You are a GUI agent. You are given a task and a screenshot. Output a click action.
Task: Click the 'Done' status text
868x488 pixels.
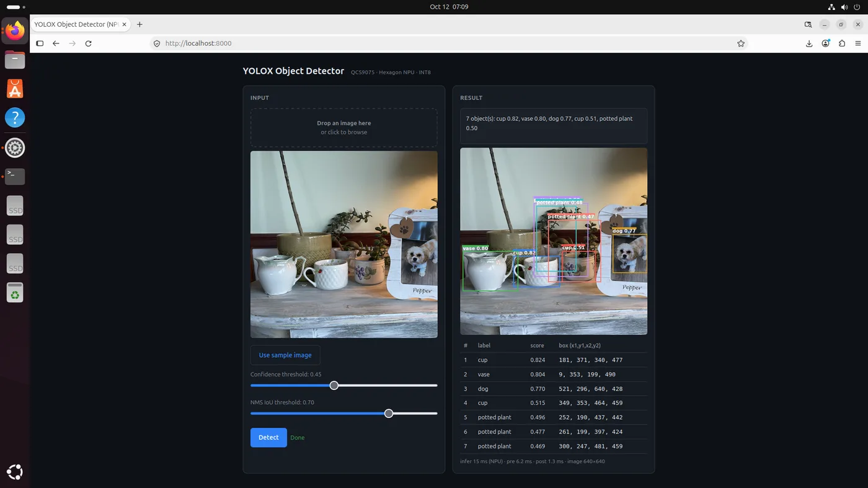click(x=298, y=438)
